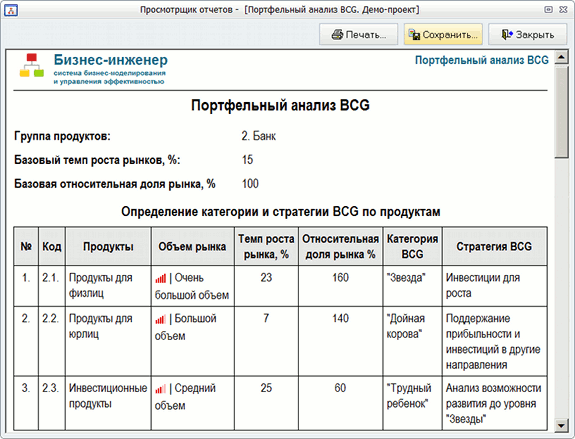Click Базовая относительная доля рынка label
The height and width of the screenshot is (439, 575).
(115, 184)
